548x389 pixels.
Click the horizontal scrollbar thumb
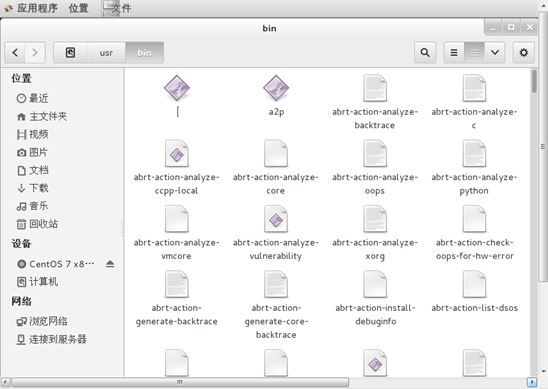click(180, 382)
